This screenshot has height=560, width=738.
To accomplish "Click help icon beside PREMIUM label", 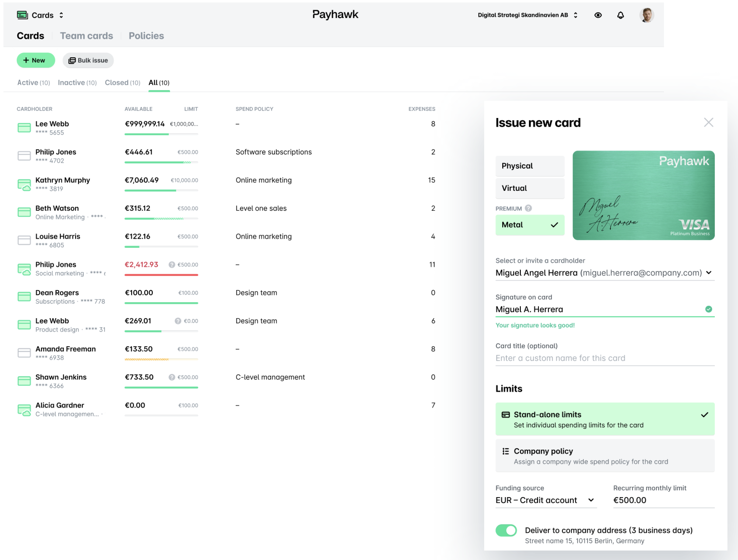I will coord(528,208).
